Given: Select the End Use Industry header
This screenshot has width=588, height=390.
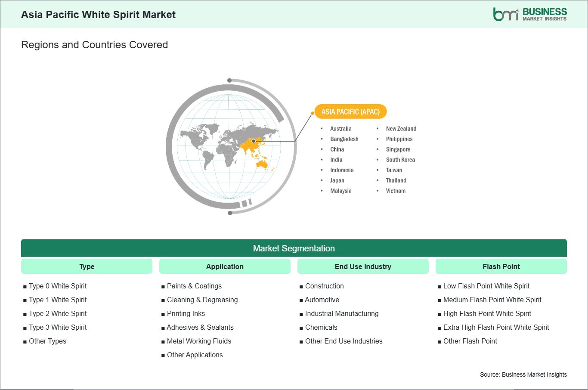Looking at the screenshot, I should [x=363, y=266].
